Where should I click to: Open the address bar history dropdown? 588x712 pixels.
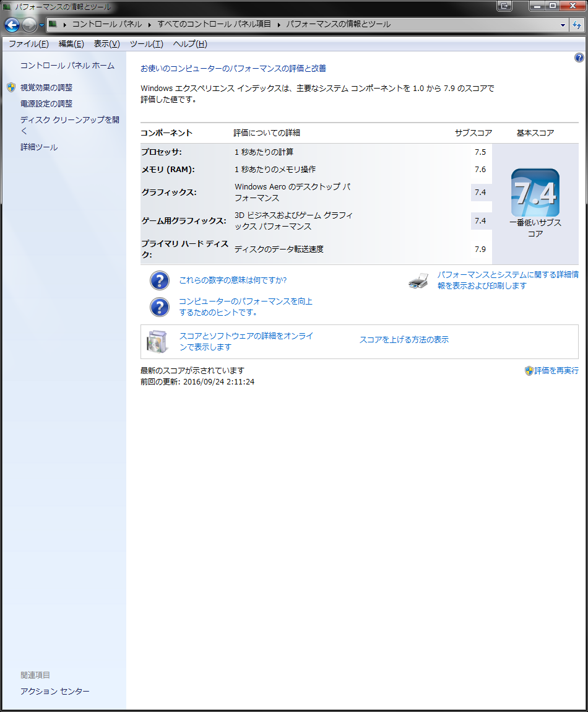563,25
